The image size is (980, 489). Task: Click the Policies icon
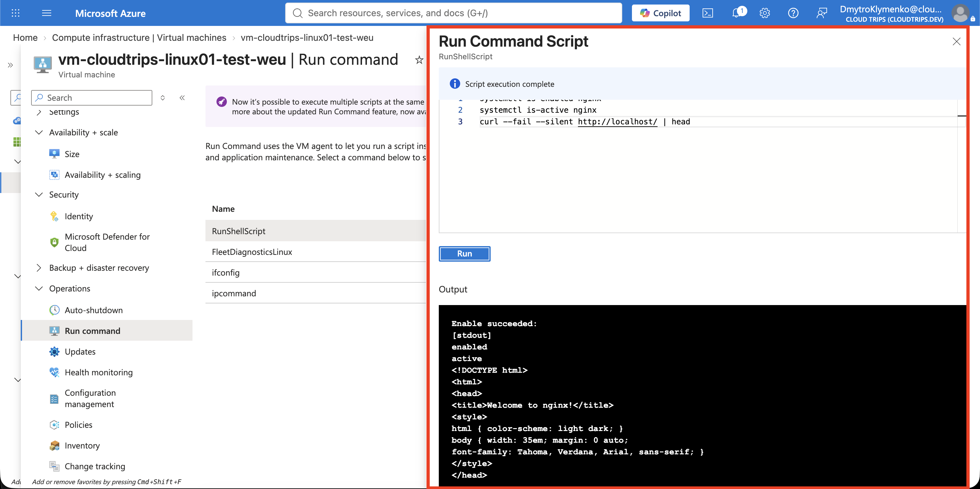pos(54,425)
